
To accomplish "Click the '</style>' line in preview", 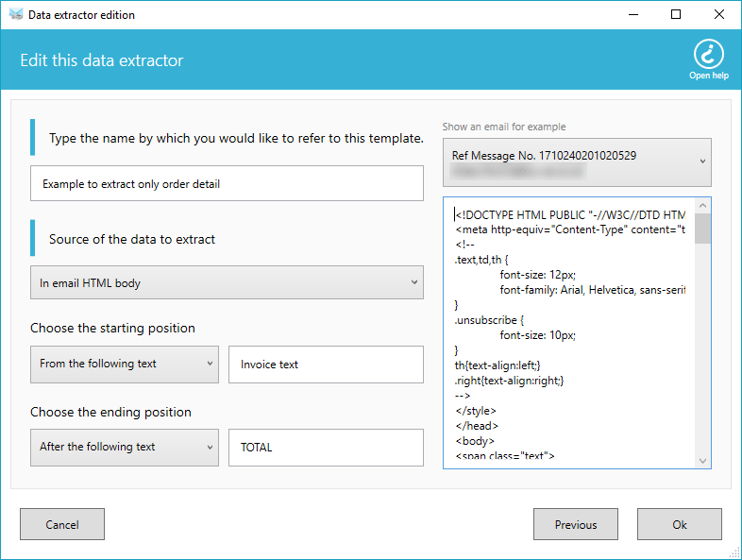I will [x=476, y=411].
